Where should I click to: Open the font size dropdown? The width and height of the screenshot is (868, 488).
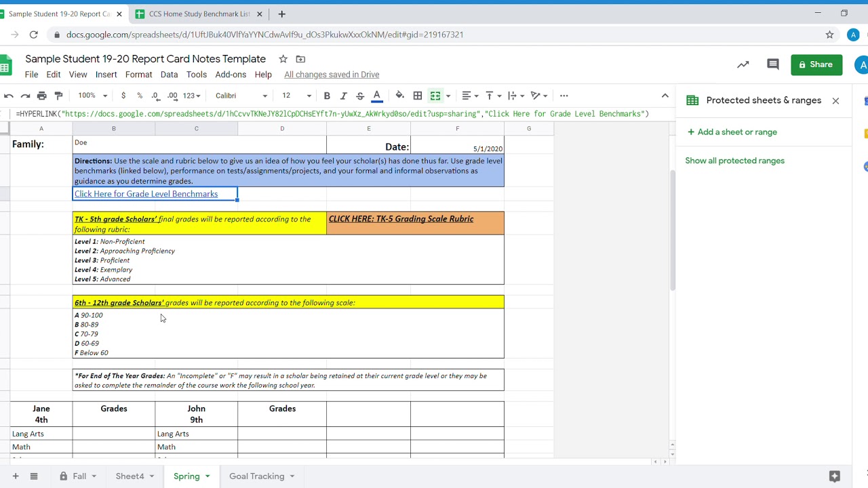point(296,96)
